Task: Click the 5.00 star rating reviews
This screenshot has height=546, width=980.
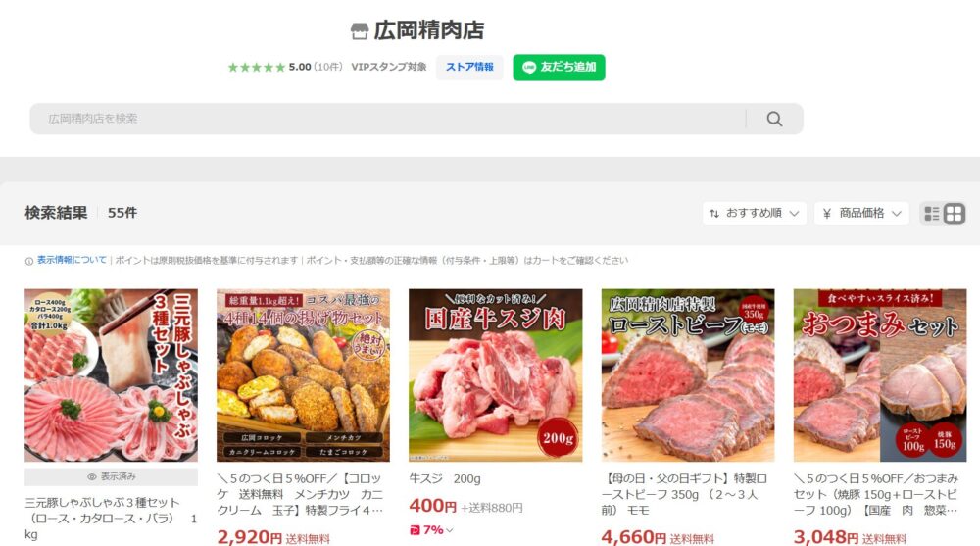Action: [x=285, y=67]
